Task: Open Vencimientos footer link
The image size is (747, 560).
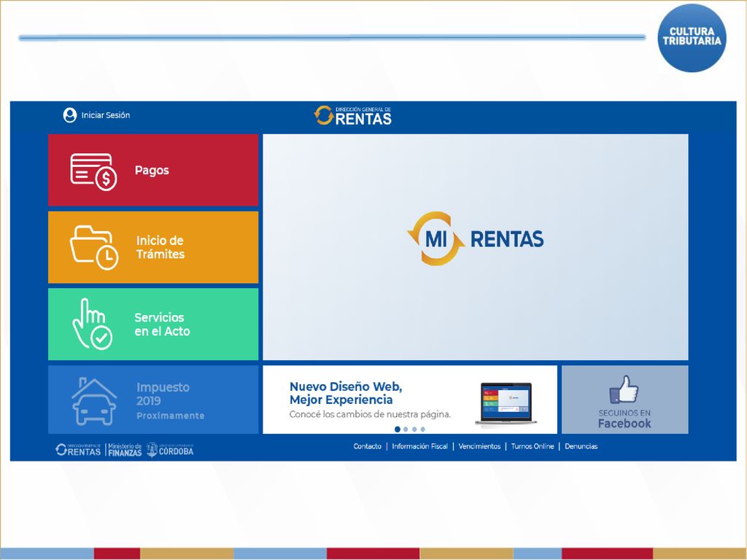Action: [479, 447]
